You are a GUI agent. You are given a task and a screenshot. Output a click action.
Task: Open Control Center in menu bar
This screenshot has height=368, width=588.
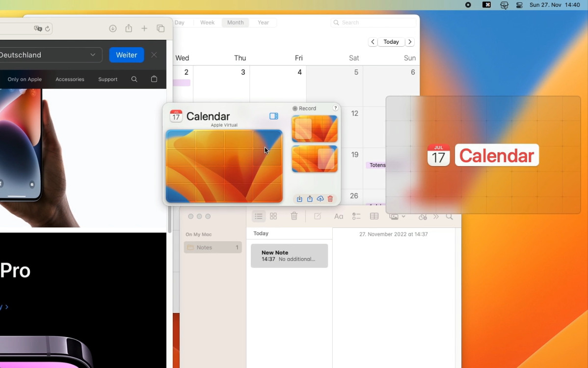coord(519,5)
